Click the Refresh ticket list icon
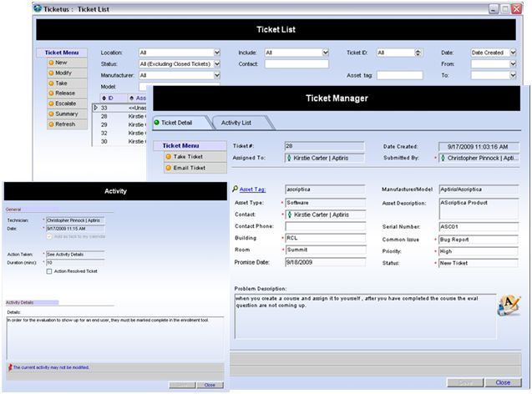532x394 pixels. click(51, 124)
